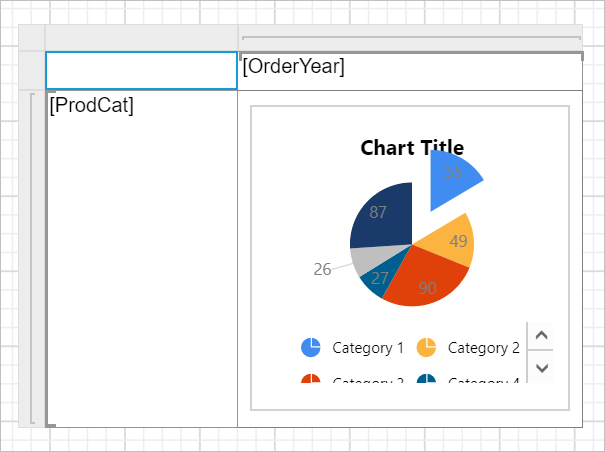
Task: Select the navy pie slice labeled 87
Action: pyautogui.click(x=382, y=216)
